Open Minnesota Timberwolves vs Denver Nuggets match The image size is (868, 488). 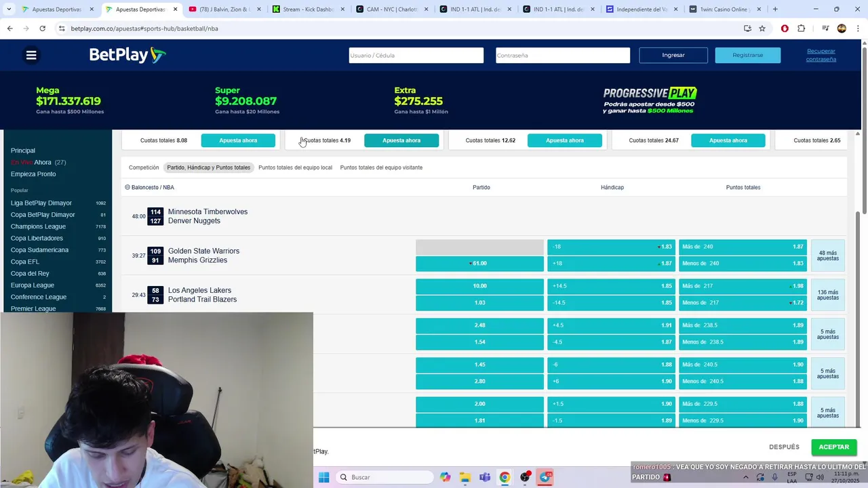click(208, 216)
